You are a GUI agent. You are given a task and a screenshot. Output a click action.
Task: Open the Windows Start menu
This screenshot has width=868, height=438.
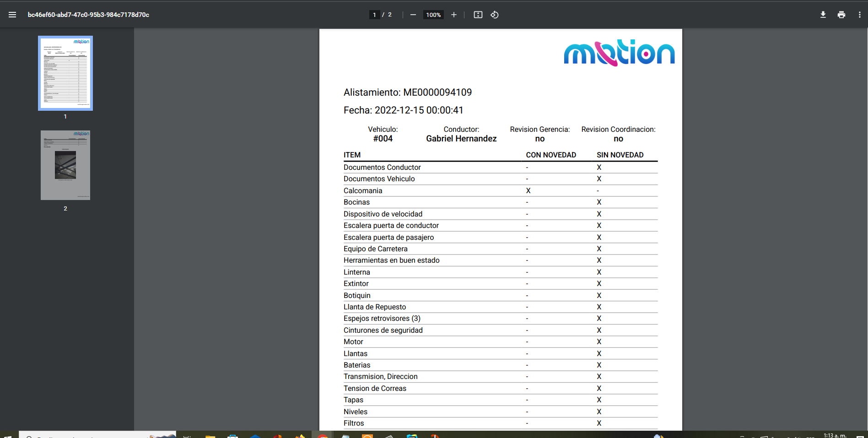pyautogui.click(x=8, y=435)
